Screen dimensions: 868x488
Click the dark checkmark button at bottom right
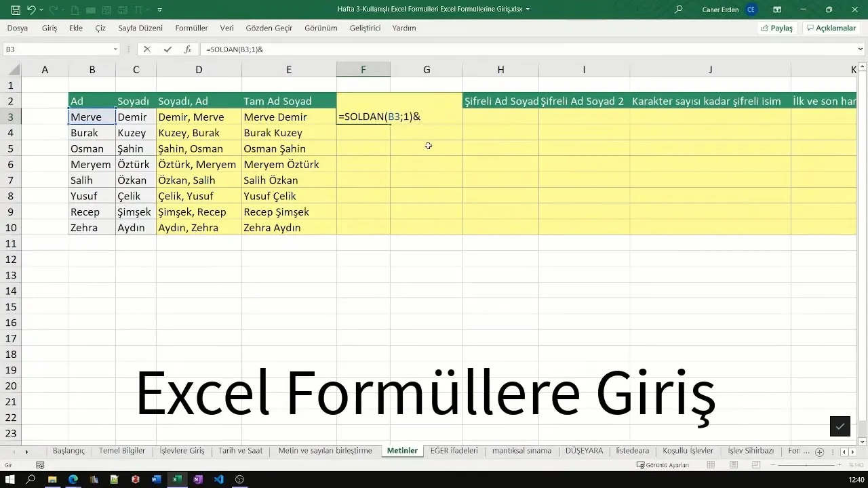click(840, 426)
